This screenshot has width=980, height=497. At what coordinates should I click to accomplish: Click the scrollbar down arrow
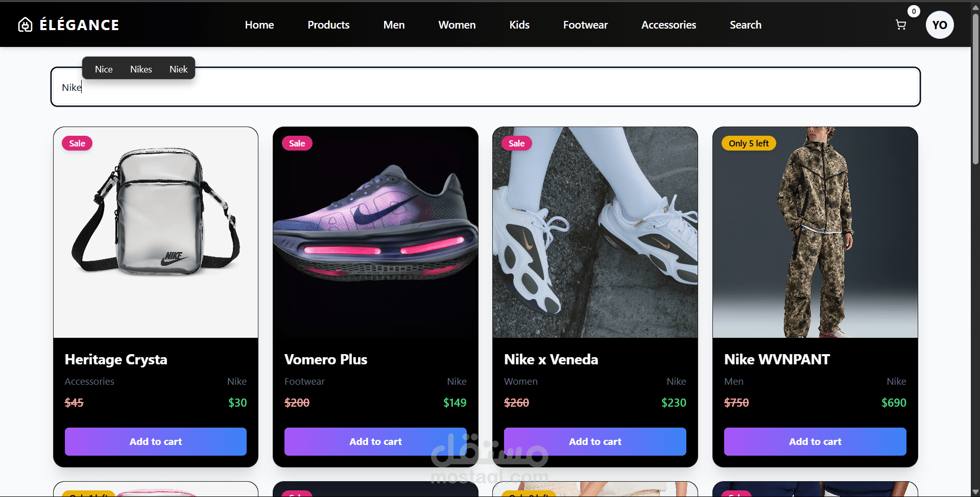(x=975, y=492)
